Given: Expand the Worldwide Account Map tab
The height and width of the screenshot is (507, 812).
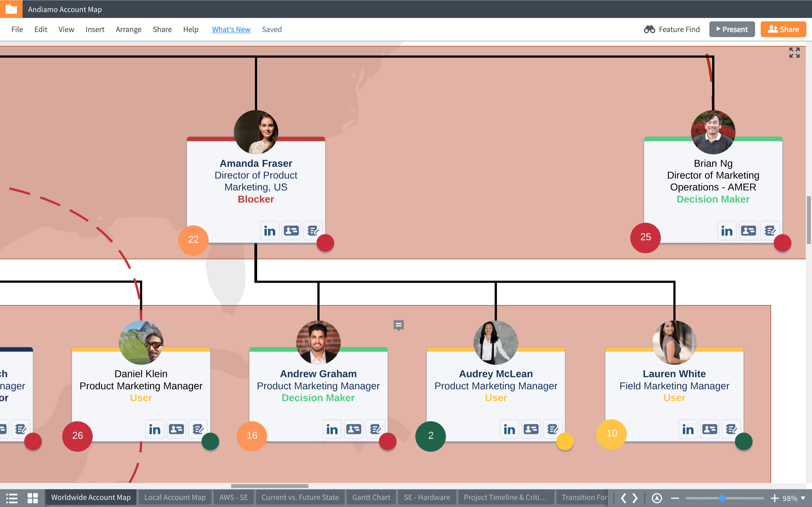Looking at the screenshot, I should (x=91, y=498).
